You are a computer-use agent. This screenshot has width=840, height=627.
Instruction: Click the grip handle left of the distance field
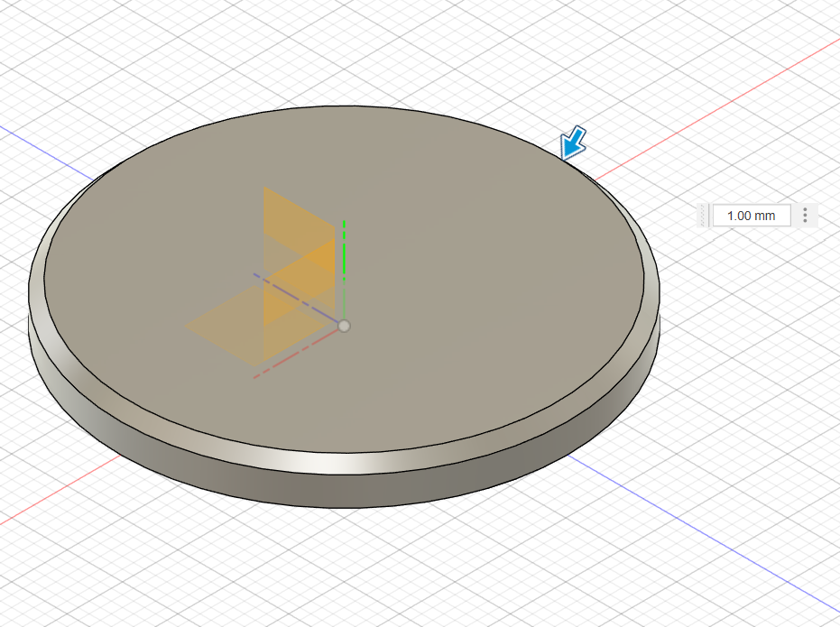[x=704, y=216]
